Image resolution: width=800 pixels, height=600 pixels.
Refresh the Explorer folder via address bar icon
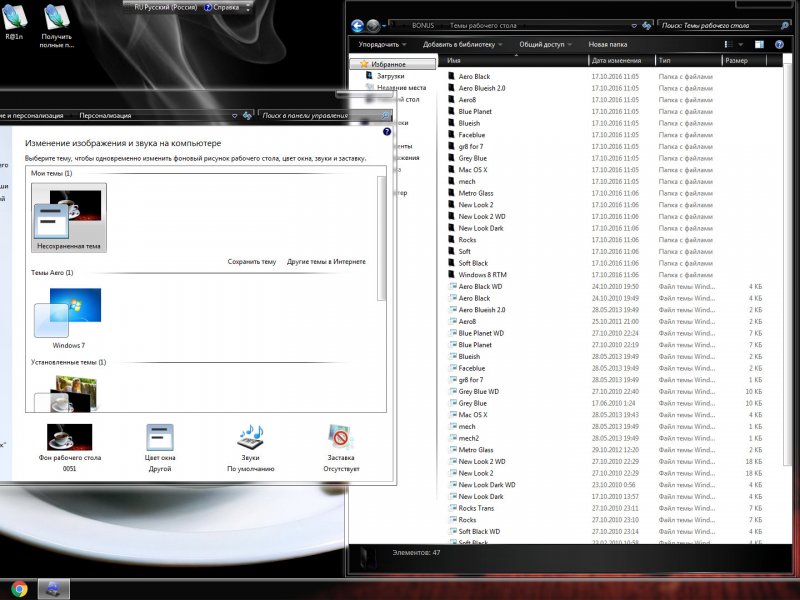646,26
